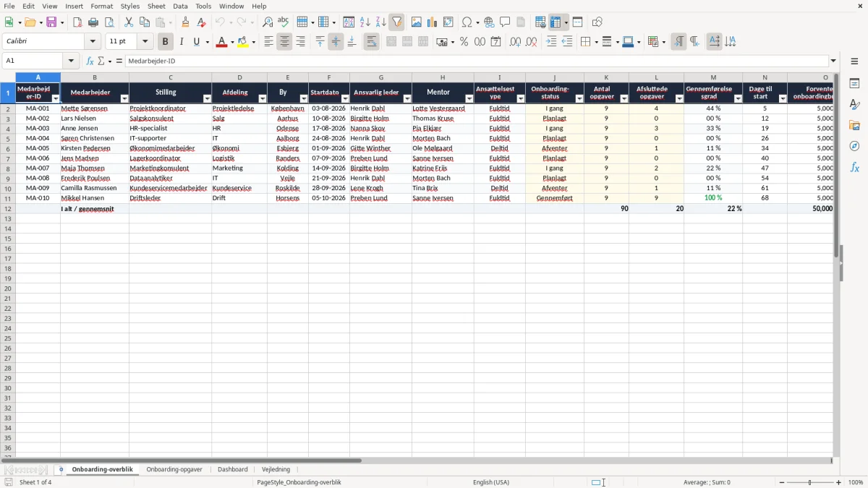Click the Cut scissors icon

click(129, 22)
